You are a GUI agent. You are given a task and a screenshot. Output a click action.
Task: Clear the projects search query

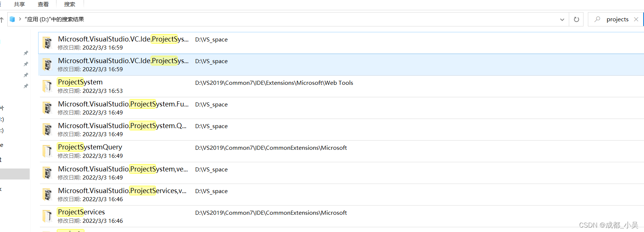pyautogui.click(x=636, y=19)
